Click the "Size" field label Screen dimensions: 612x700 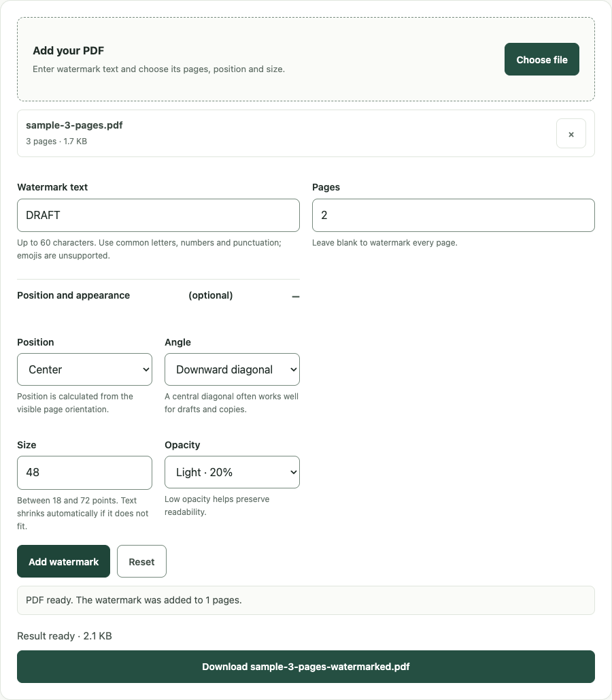coord(27,445)
